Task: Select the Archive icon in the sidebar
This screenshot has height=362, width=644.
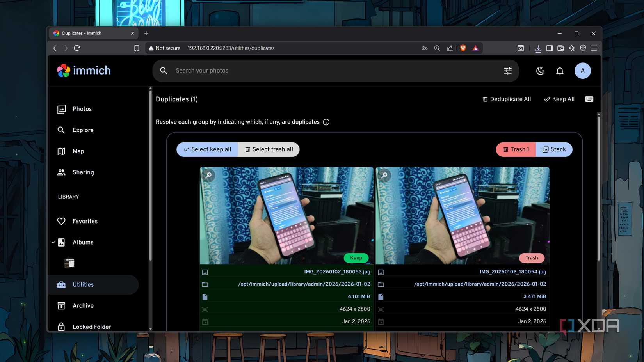Action: click(x=61, y=305)
